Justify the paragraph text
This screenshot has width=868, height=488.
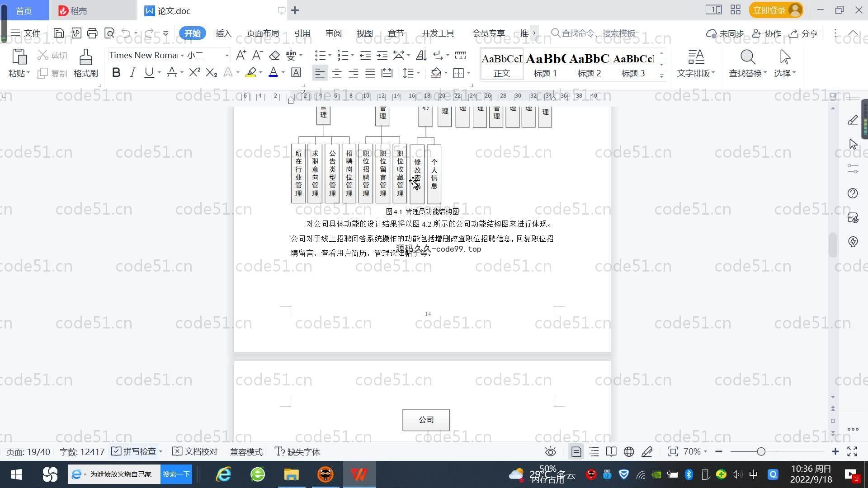370,73
